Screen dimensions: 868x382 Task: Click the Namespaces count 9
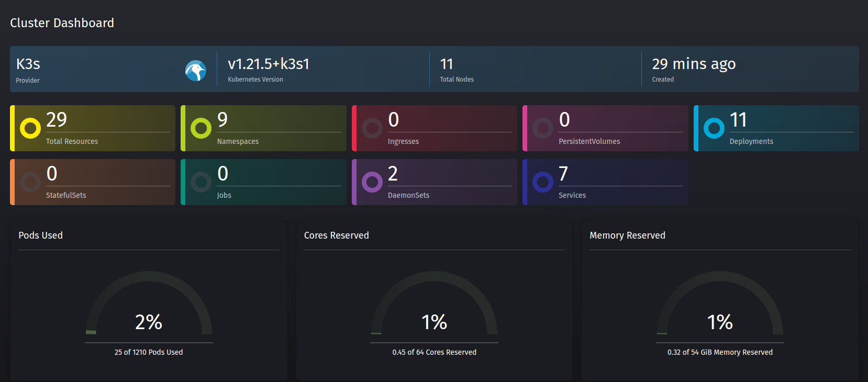pyautogui.click(x=222, y=120)
